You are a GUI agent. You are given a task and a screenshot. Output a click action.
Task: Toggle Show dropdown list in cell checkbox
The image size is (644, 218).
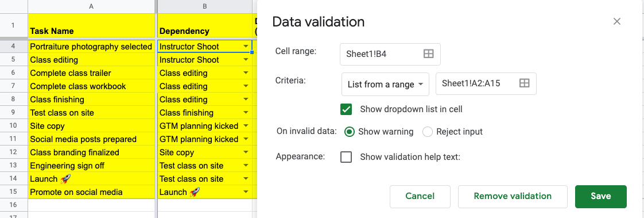coord(346,109)
